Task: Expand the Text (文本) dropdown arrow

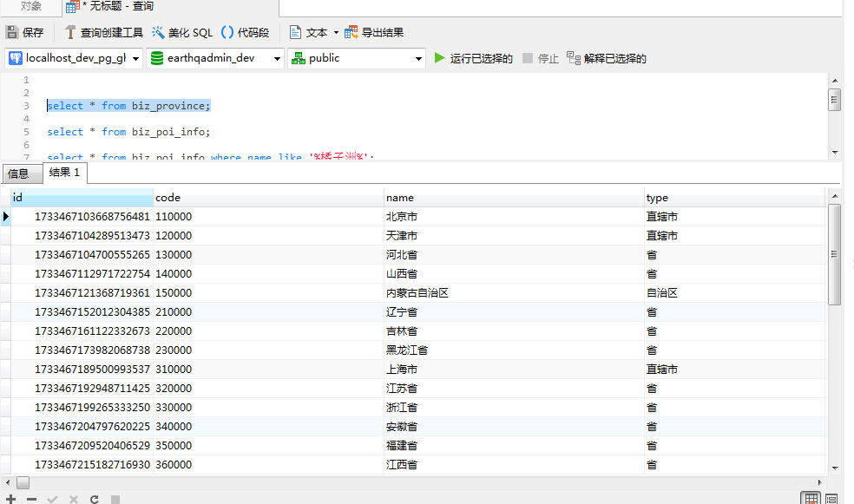Action: [x=336, y=33]
